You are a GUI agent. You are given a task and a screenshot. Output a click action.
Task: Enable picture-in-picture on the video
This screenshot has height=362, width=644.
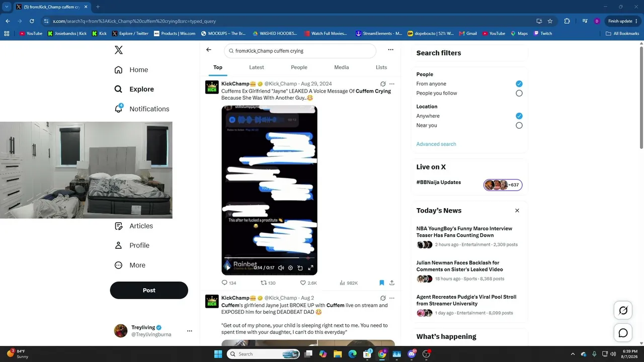pos(300,267)
